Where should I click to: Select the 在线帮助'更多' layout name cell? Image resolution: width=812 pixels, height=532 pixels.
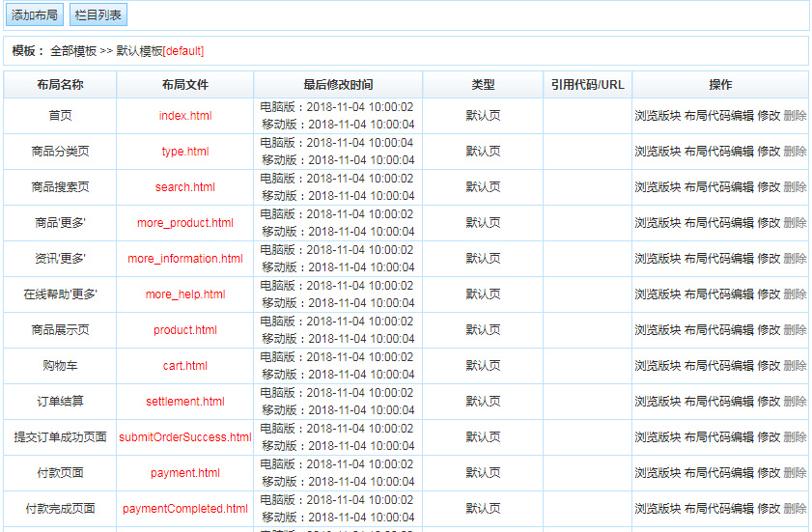point(60,294)
